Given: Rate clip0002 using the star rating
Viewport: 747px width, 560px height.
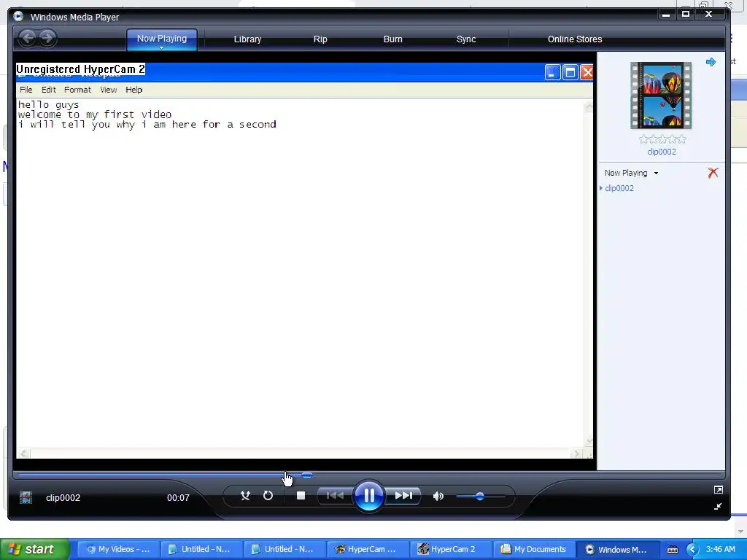Looking at the screenshot, I should 662,139.
